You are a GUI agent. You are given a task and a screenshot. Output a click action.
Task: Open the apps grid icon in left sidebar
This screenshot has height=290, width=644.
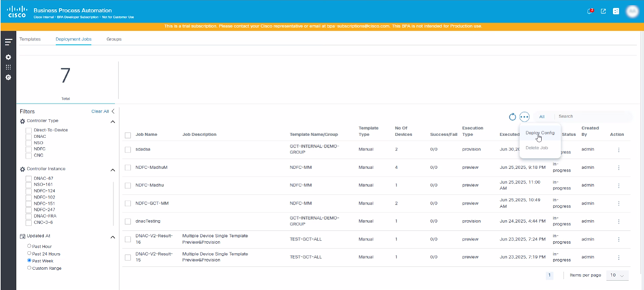click(x=8, y=67)
